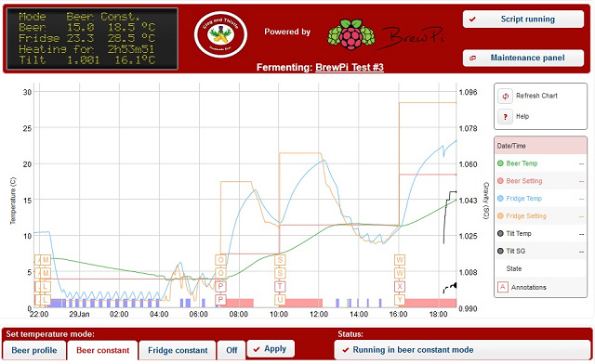595x364 pixels.
Task: Select the Fridge constant tab
Action: (178, 350)
